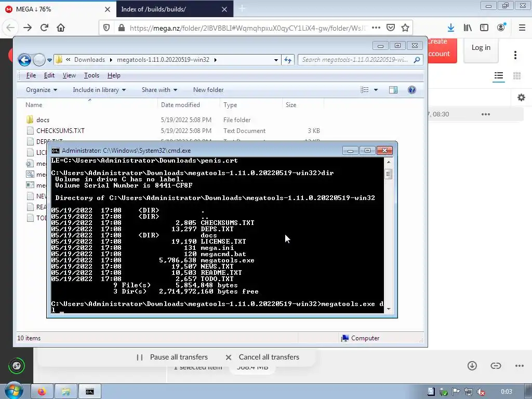The width and height of the screenshot is (532, 399).
Task: Bookmark this page with star icon
Action: point(405,28)
